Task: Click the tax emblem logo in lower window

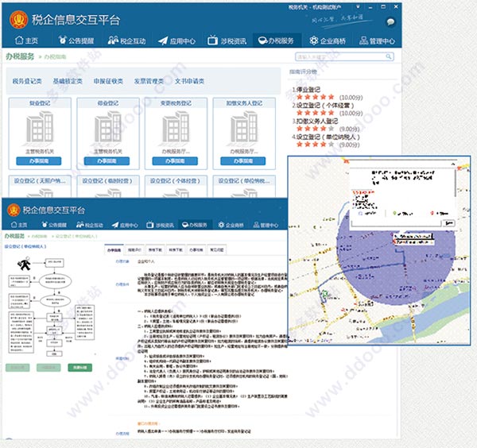Action: [x=14, y=210]
